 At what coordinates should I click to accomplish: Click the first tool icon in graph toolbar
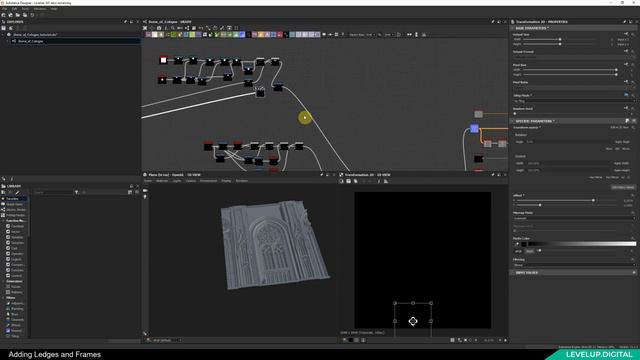145,28
